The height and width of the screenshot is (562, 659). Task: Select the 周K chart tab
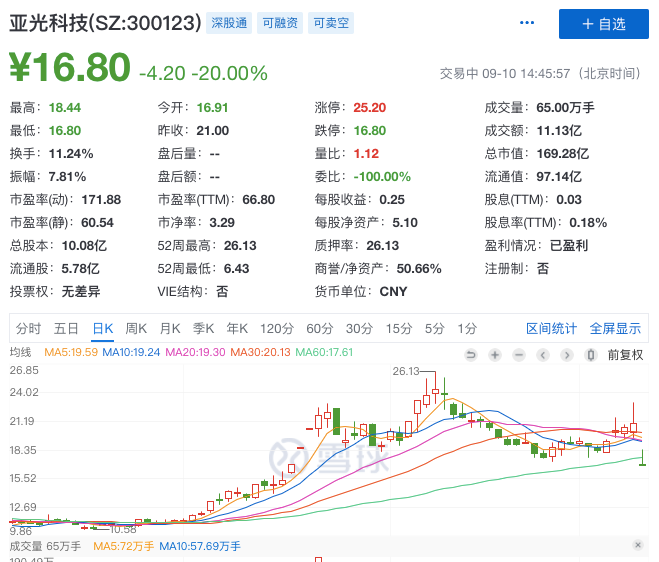pyautogui.click(x=136, y=328)
